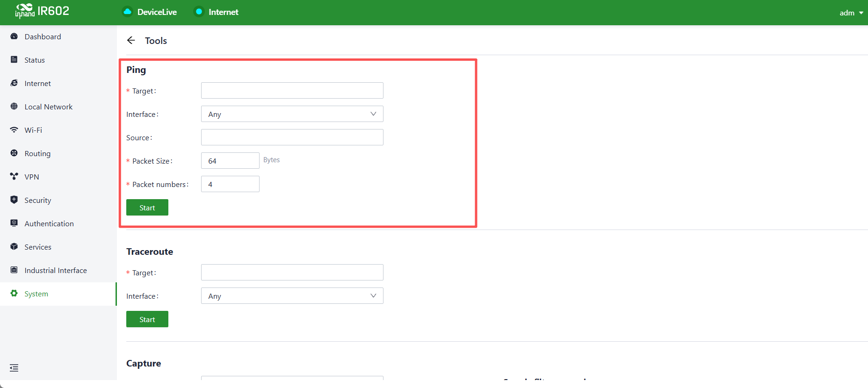
Task: Start the Traceroute test
Action: pyautogui.click(x=147, y=319)
